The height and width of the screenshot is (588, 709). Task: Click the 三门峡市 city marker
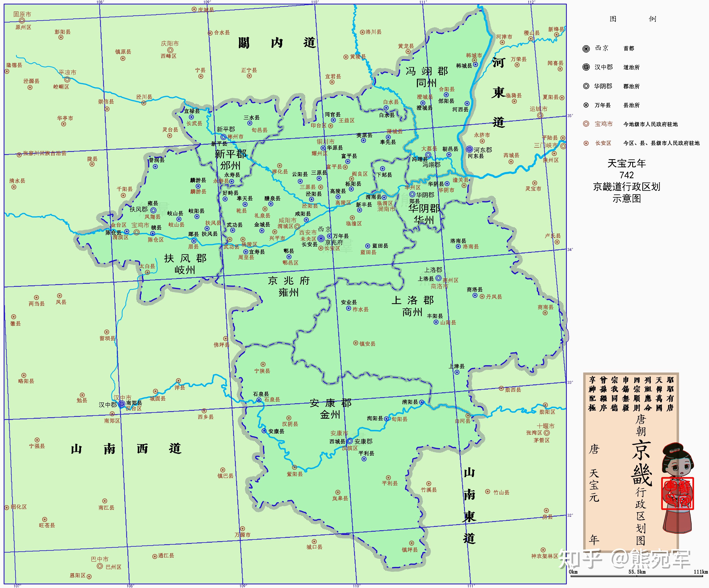(563, 146)
